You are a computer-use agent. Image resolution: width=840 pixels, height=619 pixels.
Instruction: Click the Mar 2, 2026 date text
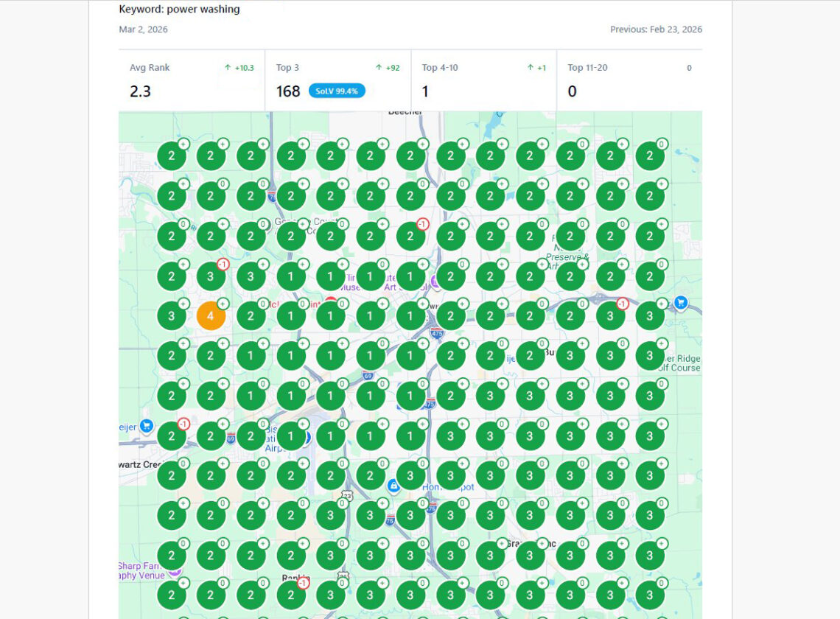point(143,29)
